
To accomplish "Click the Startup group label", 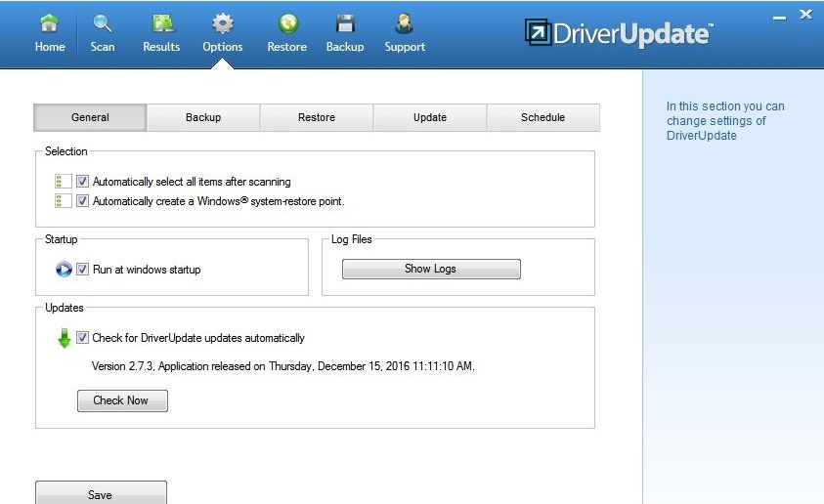I will click(x=61, y=239).
